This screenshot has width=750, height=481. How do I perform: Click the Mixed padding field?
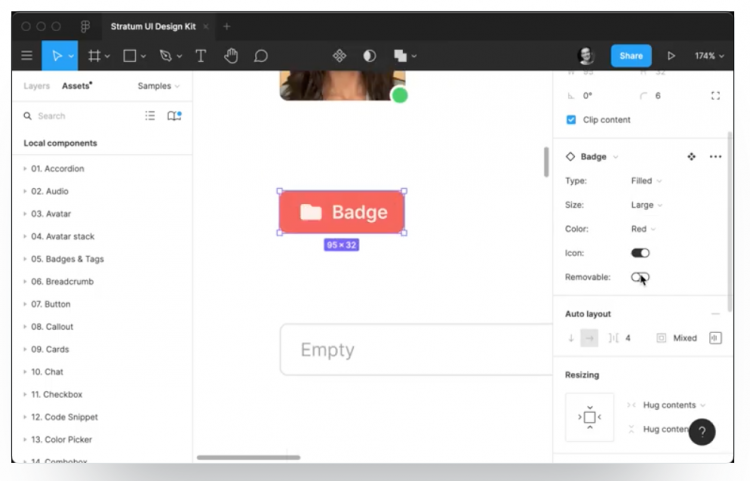tap(685, 338)
